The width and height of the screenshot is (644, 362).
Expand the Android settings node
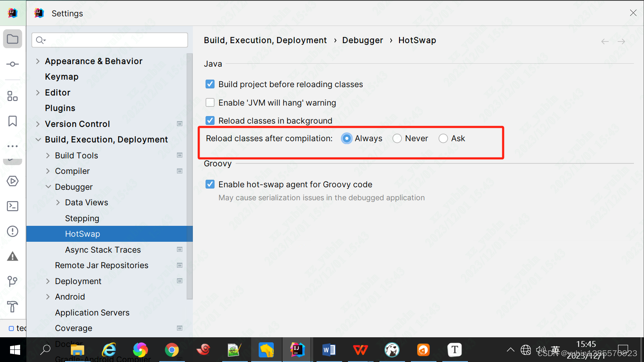pos(48,297)
